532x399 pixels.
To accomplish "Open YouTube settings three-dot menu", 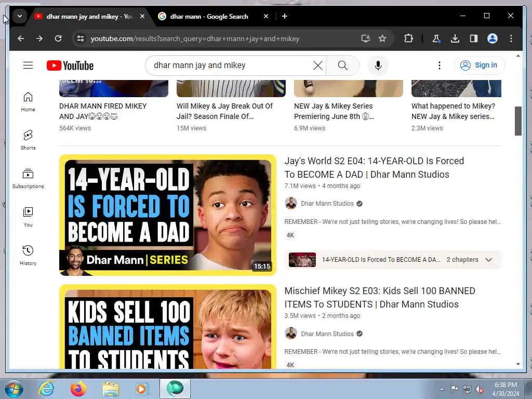I will pyautogui.click(x=440, y=65).
